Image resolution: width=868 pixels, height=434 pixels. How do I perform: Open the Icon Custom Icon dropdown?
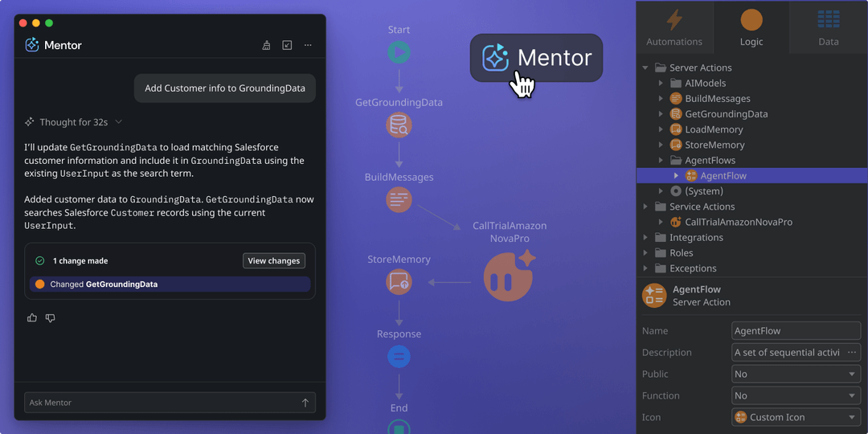coord(796,417)
